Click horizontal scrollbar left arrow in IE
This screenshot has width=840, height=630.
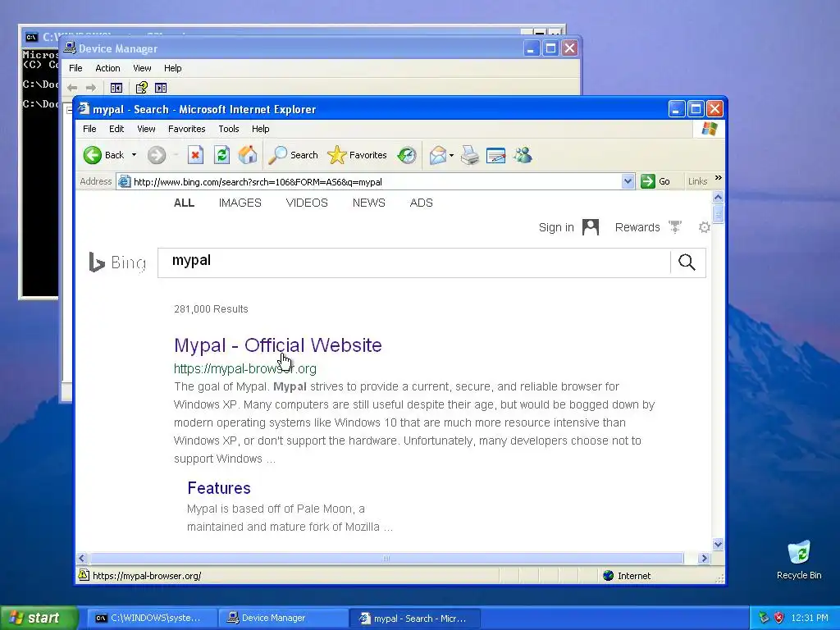(82, 558)
